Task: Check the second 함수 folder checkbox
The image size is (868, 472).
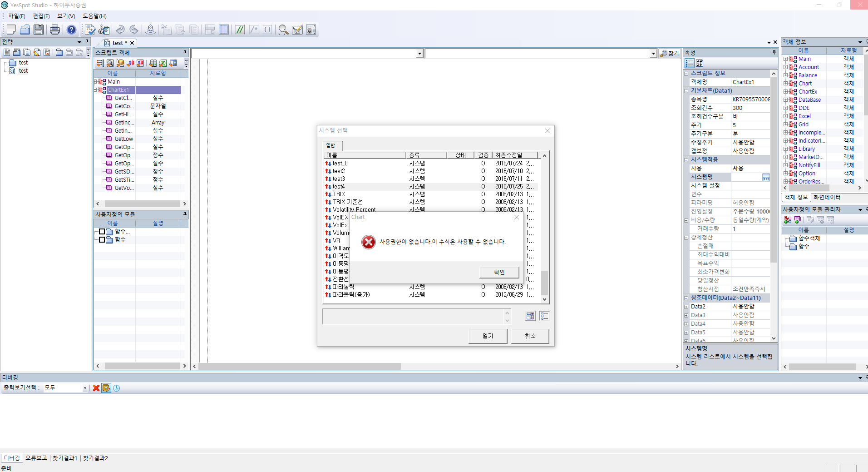Action: [102, 240]
